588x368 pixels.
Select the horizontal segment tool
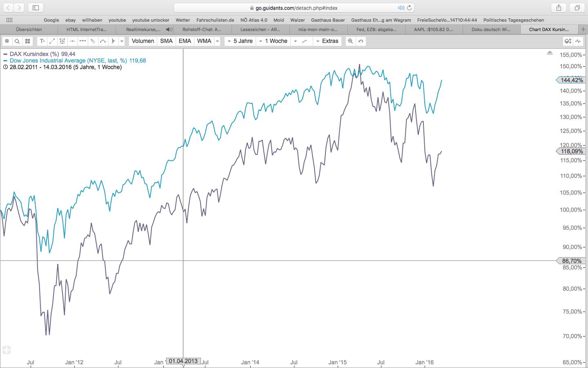pos(83,41)
